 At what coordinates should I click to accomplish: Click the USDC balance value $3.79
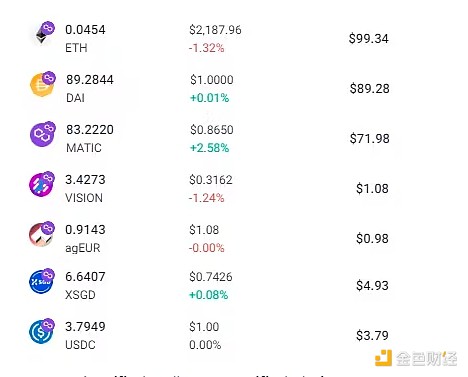coord(372,336)
